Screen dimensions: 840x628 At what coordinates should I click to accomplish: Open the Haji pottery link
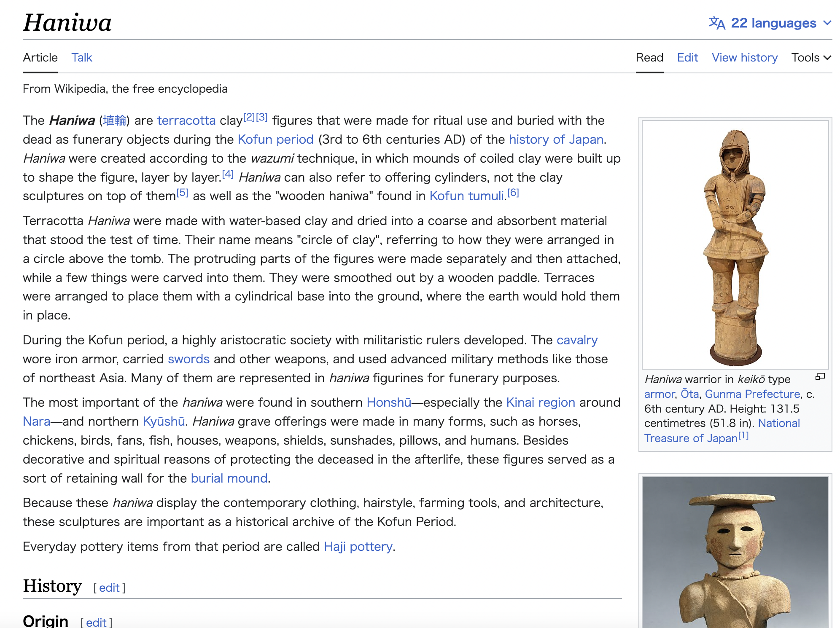(x=358, y=547)
